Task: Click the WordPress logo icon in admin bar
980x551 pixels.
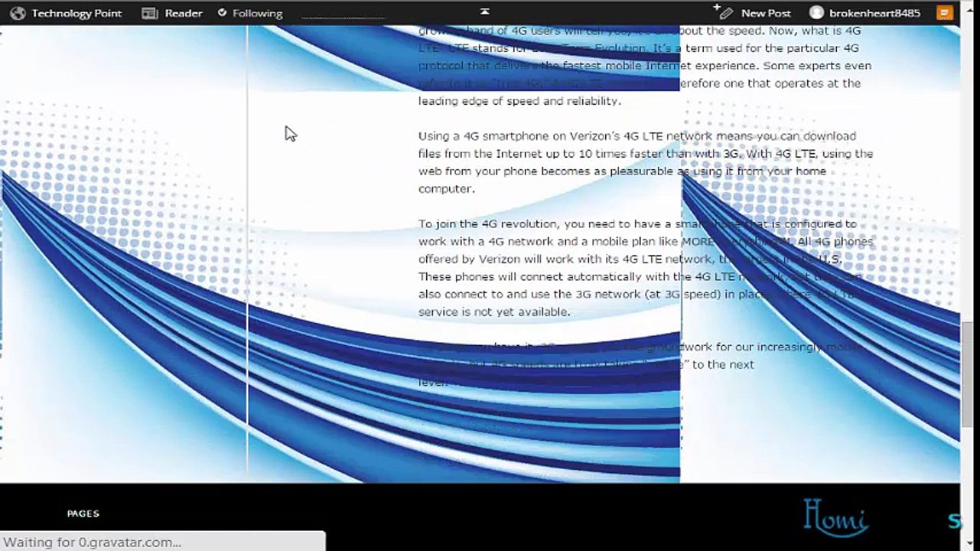Action: point(18,13)
